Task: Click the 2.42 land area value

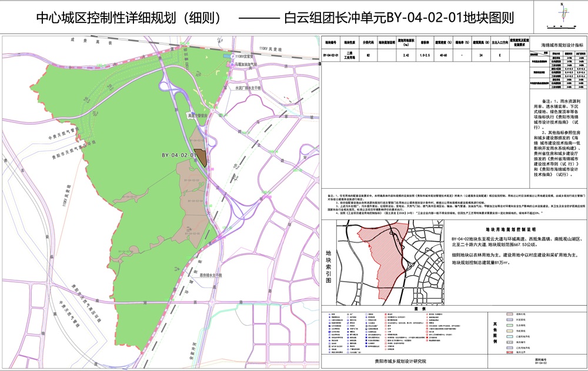Action: [406, 55]
